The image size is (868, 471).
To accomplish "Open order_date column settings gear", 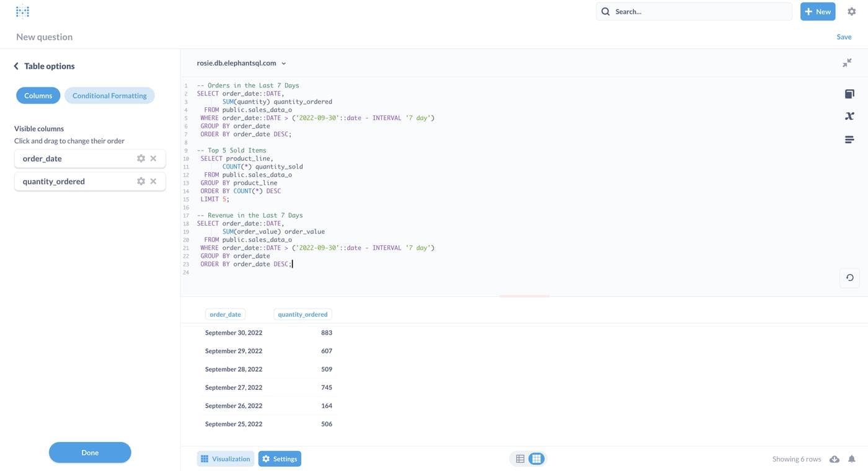I will (x=141, y=159).
